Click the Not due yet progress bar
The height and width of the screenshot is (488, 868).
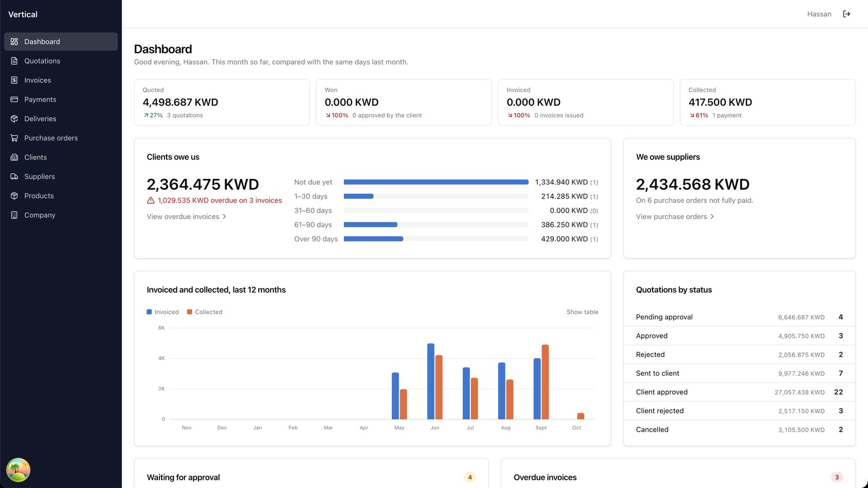coord(436,182)
